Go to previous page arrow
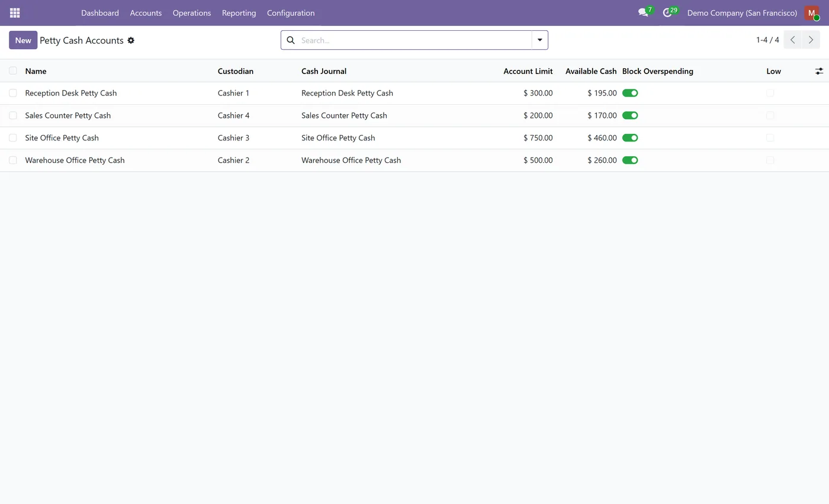The height and width of the screenshot is (504, 829). pos(793,40)
